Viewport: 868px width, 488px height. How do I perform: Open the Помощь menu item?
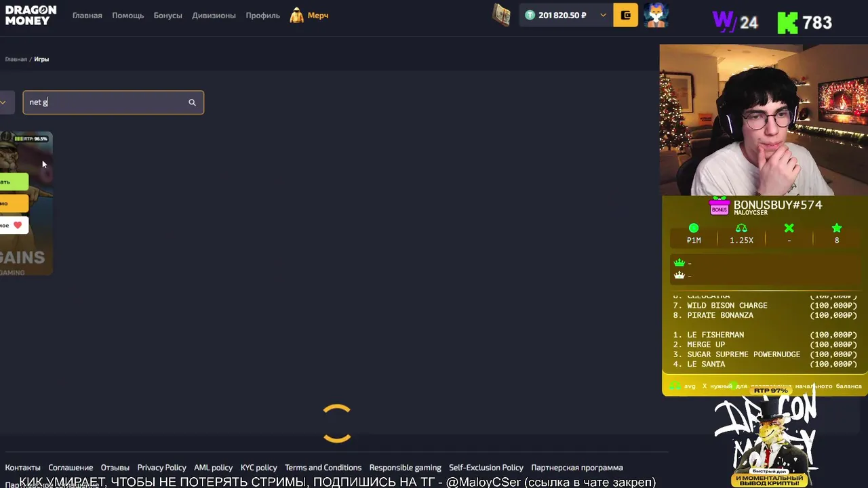point(127,15)
